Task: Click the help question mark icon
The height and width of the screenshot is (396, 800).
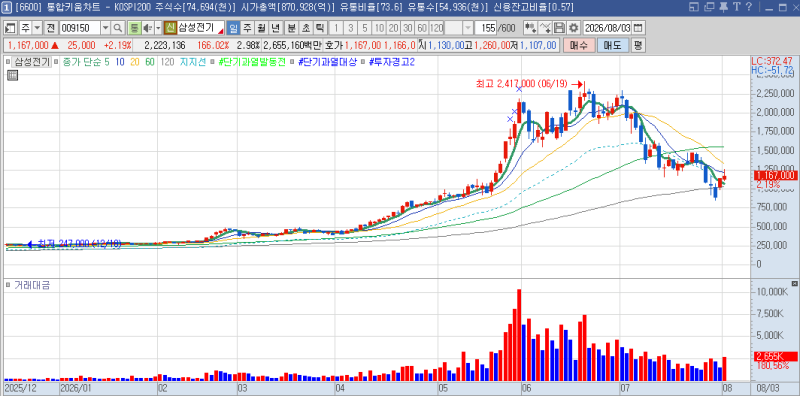Action: [749, 7]
